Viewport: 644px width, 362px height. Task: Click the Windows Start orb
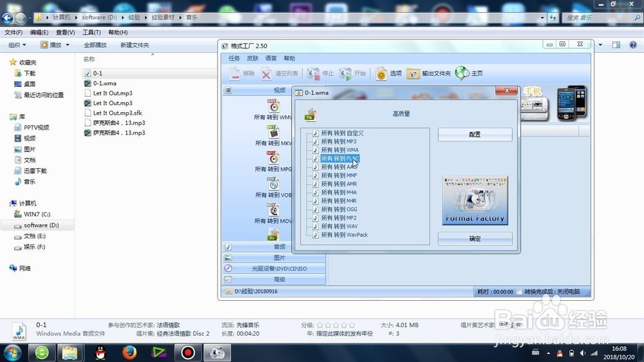[13, 352]
